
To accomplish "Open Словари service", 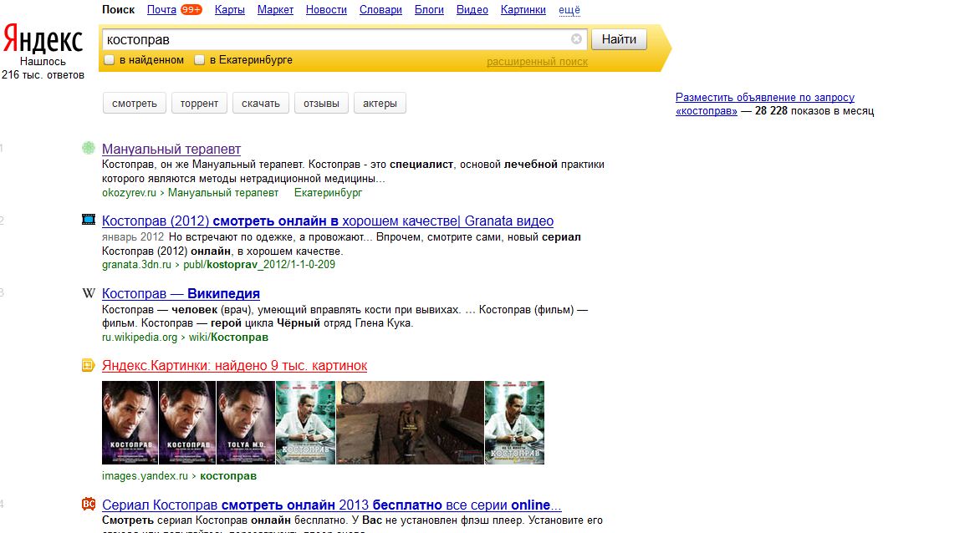I will pyautogui.click(x=380, y=10).
